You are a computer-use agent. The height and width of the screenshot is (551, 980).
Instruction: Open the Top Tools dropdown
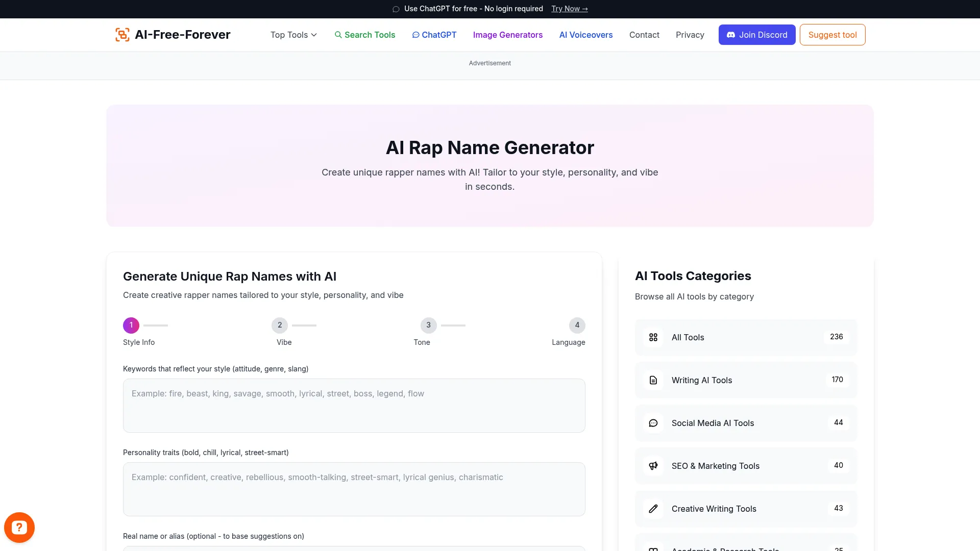[x=293, y=35]
